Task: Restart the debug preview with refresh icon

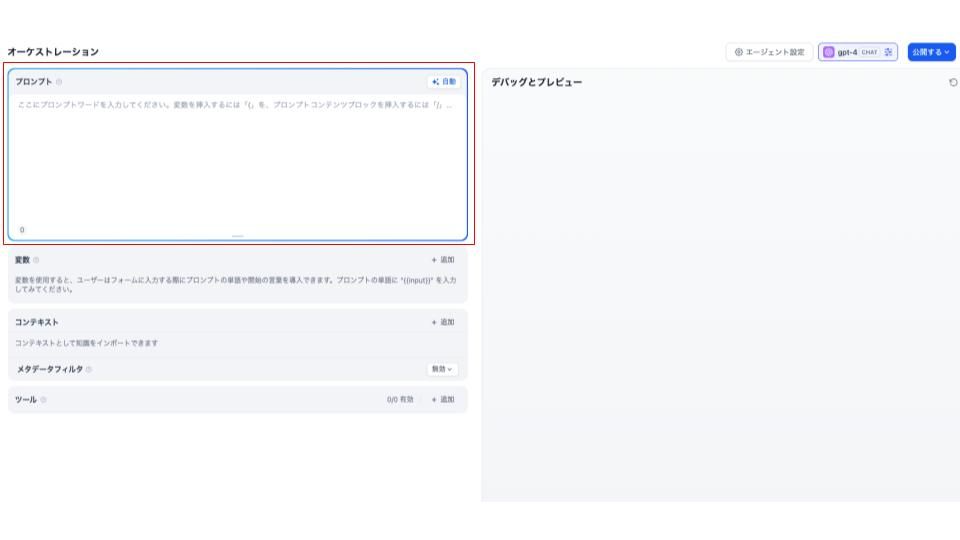Action: pyautogui.click(x=952, y=82)
